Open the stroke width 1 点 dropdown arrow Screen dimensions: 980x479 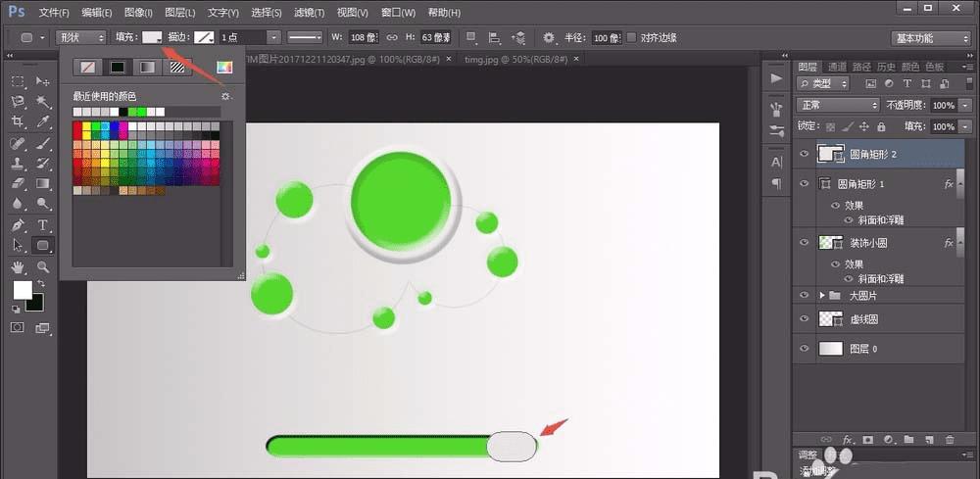[x=273, y=37]
